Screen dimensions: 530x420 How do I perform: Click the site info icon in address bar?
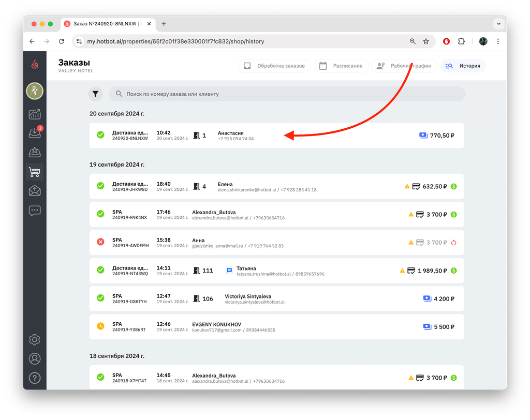click(x=79, y=41)
